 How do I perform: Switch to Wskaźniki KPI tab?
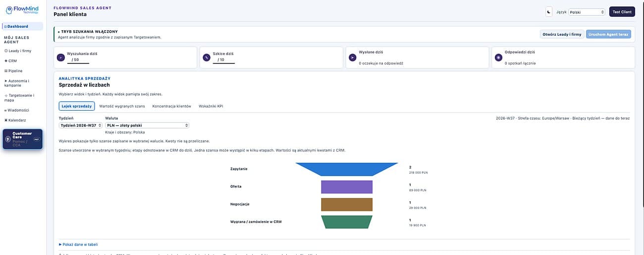click(x=211, y=106)
